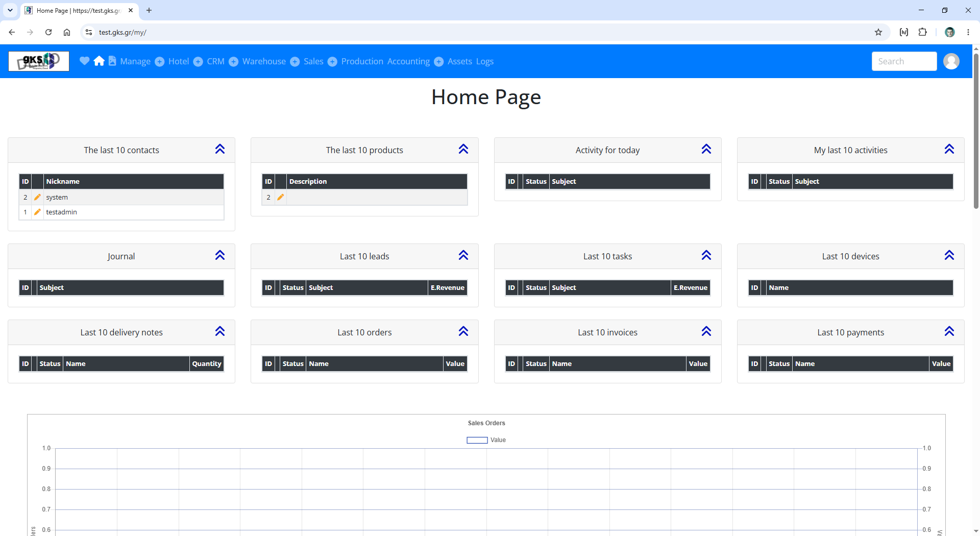Viewport: 980px width, 536px height.
Task: Open the Warehouse menu
Action: tap(264, 61)
